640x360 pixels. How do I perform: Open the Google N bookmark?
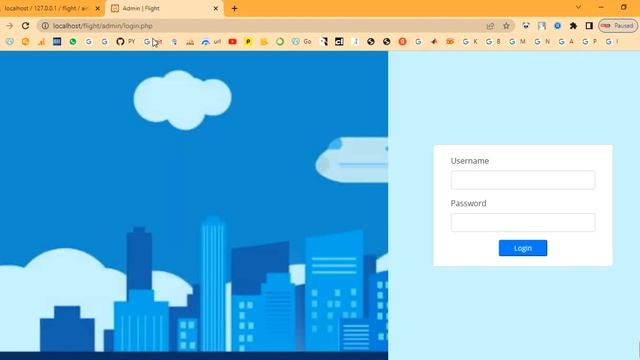(x=542, y=41)
